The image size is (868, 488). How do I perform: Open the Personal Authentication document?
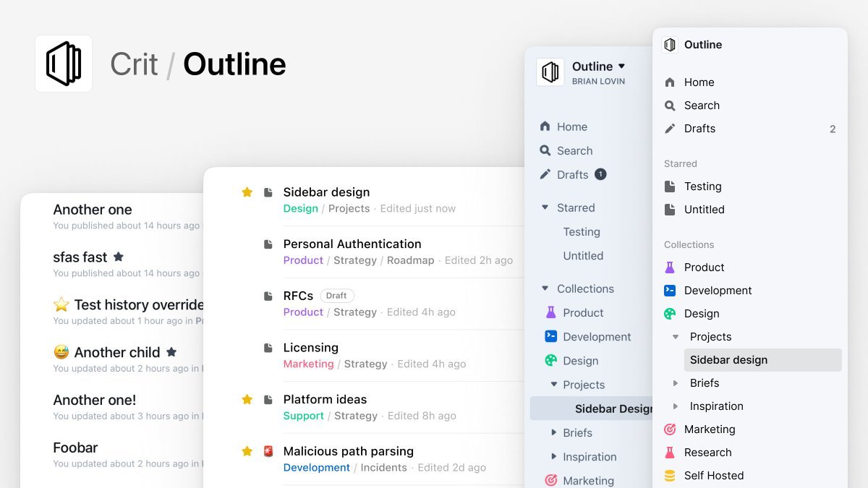pyautogui.click(x=352, y=244)
